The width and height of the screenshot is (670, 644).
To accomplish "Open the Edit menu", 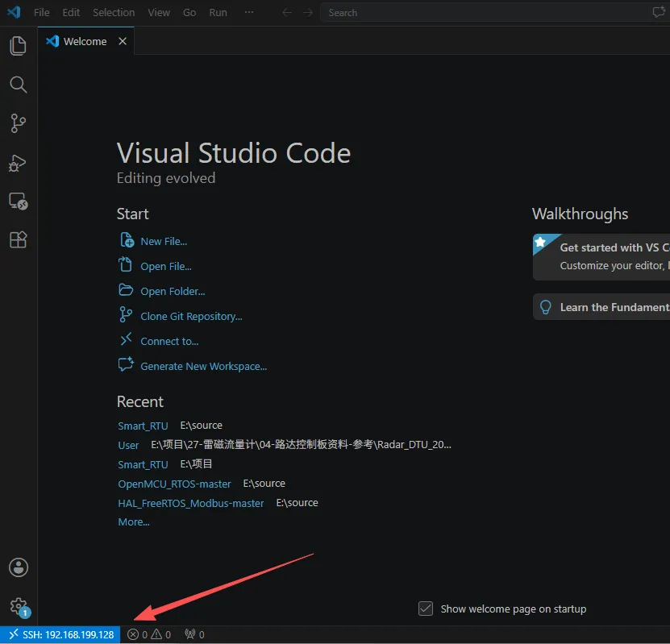I will pos(71,12).
